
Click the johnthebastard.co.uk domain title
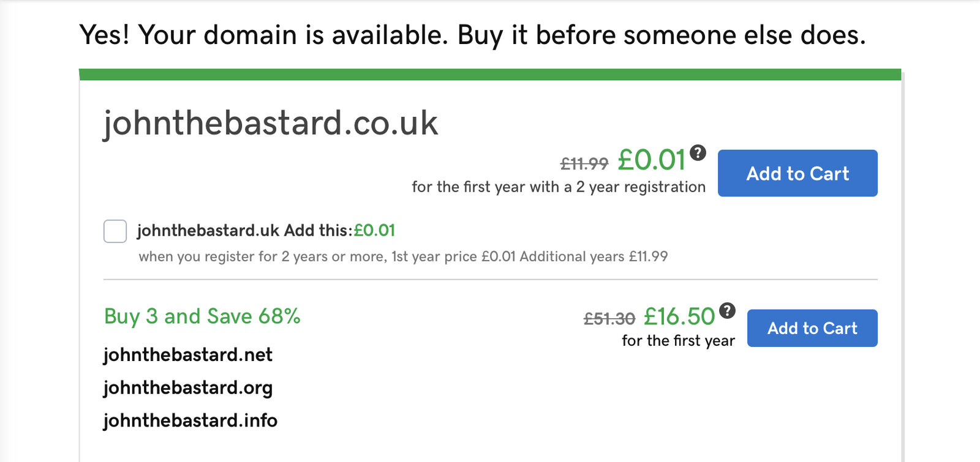tap(270, 123)
